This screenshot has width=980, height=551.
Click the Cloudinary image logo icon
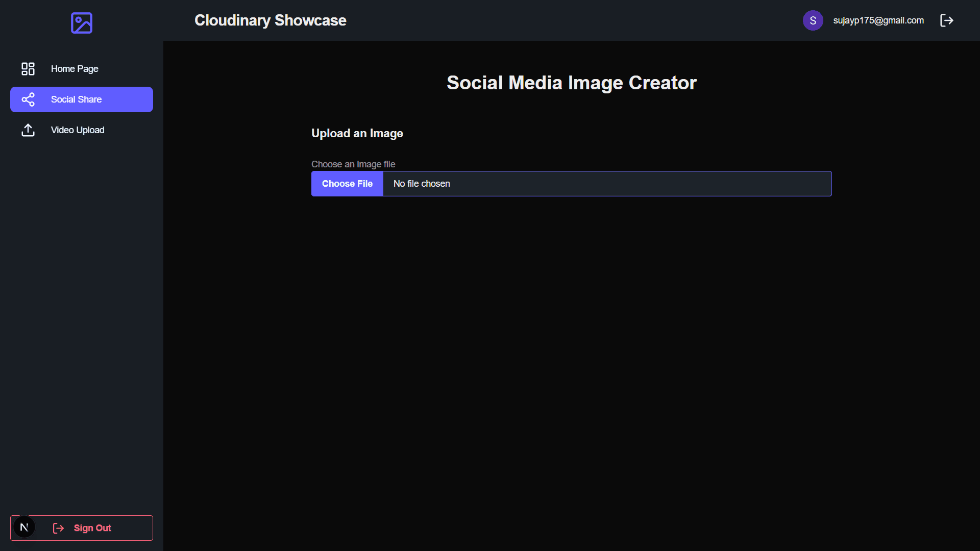82,23
